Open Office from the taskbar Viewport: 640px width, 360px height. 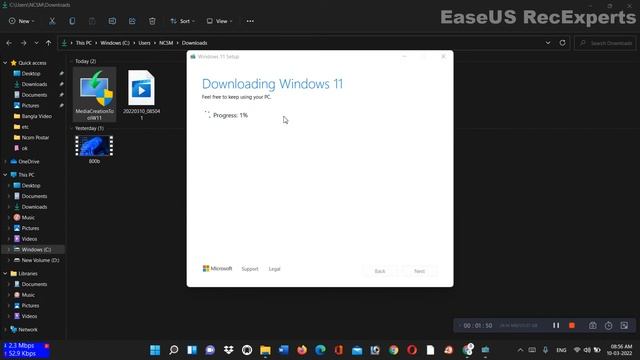coord(339,350)
